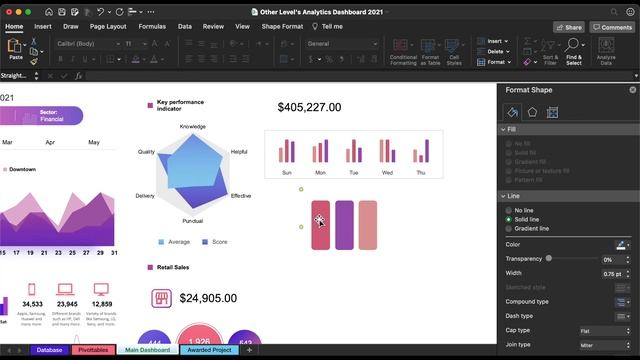Viewport: 640px width, 360px height.
Task: Open the Join type Miter dropdown
Action: [x=605, y=345]
